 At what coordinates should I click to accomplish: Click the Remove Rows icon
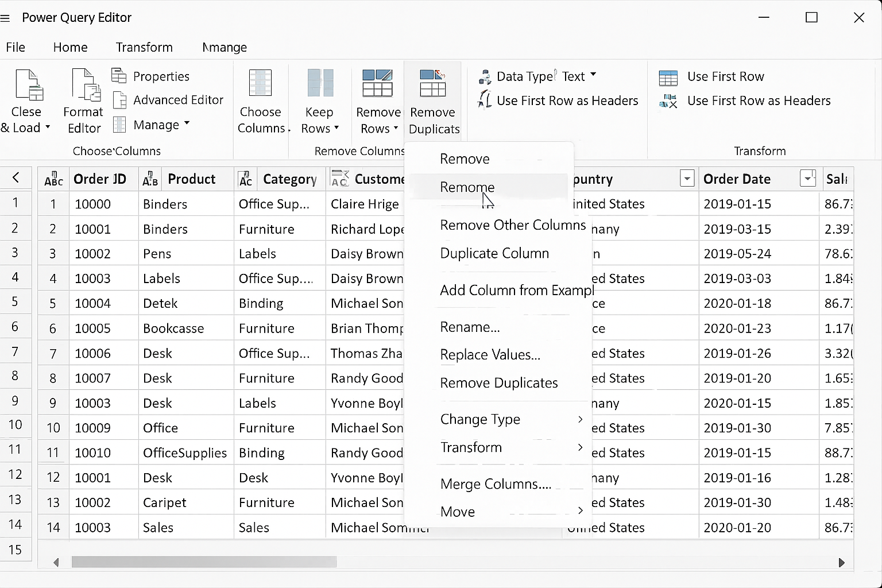pyautogui.click(x=377, y=83)
